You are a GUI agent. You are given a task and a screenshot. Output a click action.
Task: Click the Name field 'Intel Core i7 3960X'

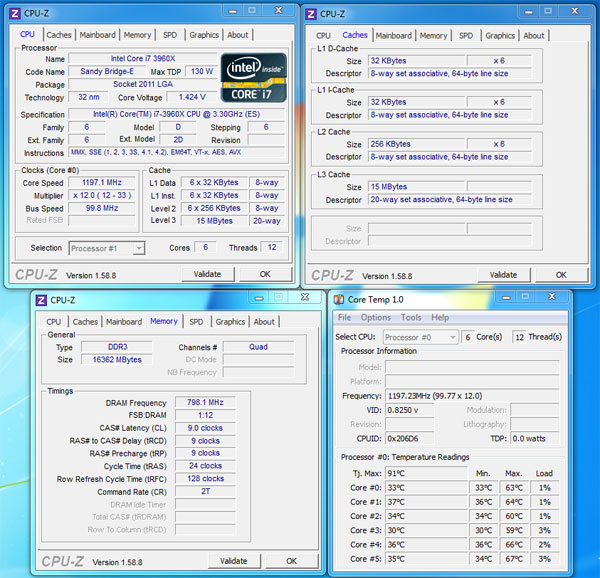pyautogui.click(x=143, y=59)
